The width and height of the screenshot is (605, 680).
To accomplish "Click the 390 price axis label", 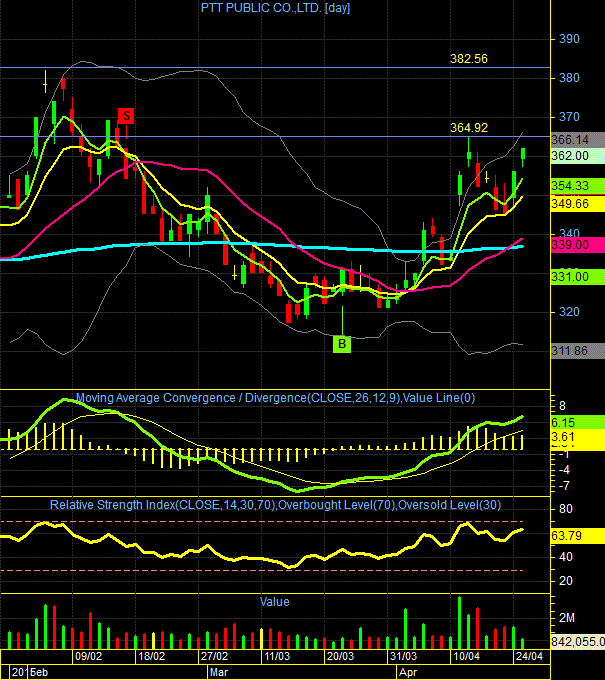I will [x=569, y=39].
